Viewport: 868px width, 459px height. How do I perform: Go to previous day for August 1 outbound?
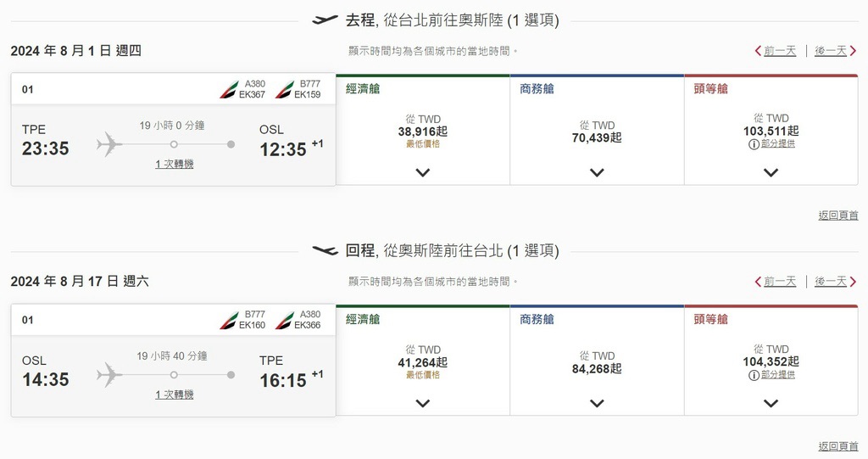776,51
